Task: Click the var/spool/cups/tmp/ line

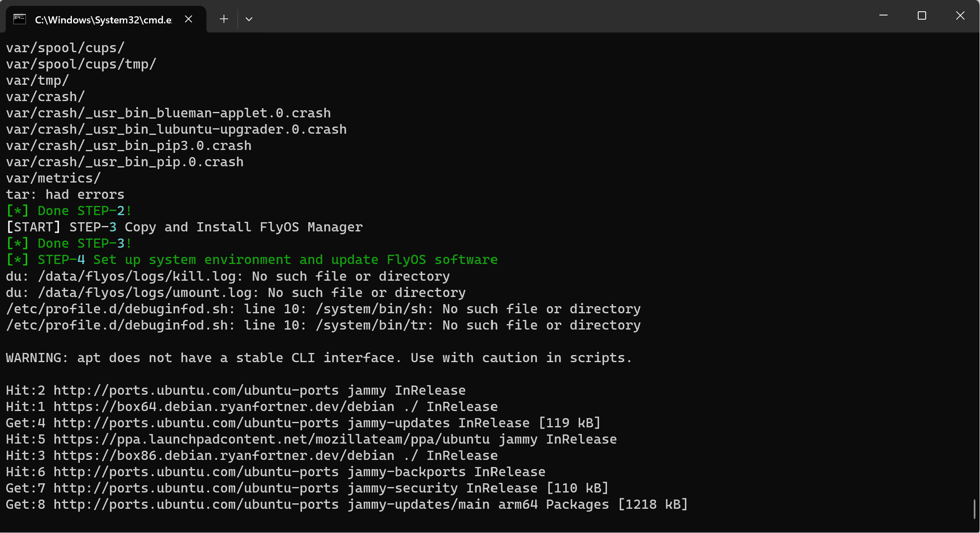Action: (x=81, y=64)
